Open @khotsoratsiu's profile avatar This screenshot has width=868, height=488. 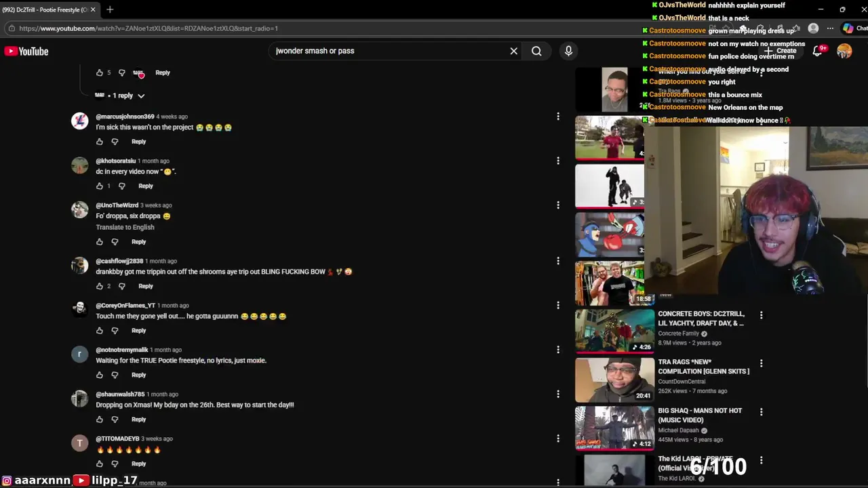click(x=80, y=165)
